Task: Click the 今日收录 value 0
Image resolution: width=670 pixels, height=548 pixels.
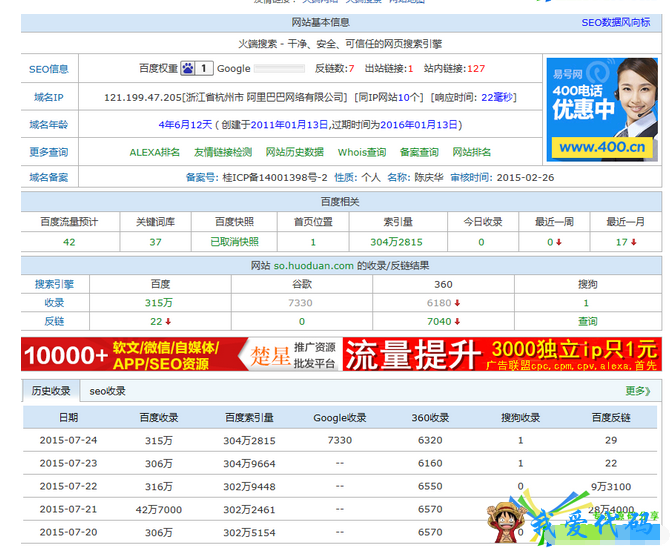Action: pyautogui.click(x=482, y=242)
